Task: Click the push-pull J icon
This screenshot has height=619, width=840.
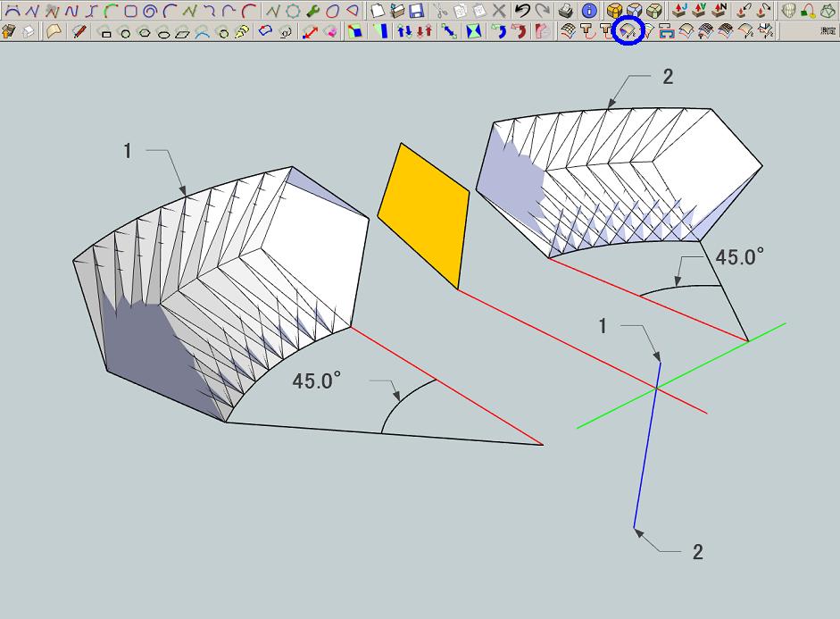Action: point(679,10)
